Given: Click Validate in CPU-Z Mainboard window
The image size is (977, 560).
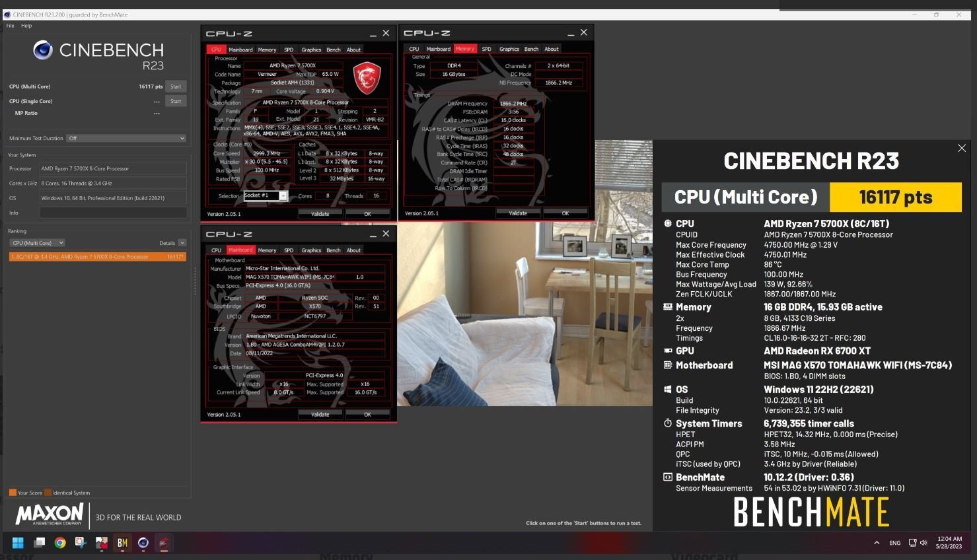Looking at the screenshot, I should pos(320,415).
